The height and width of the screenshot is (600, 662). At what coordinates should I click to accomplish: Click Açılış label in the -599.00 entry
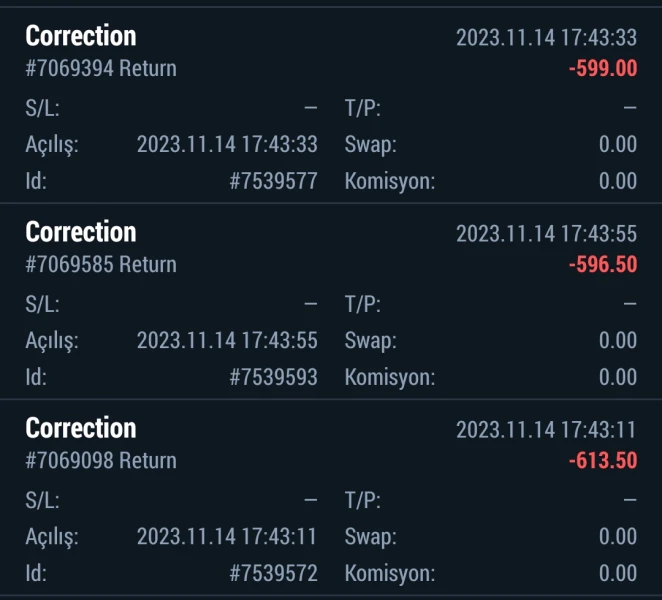(51, 145)
